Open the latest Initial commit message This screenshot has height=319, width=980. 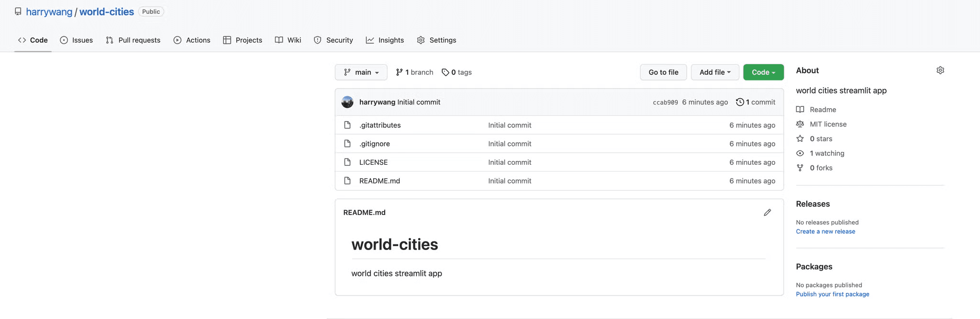(419, 102)
